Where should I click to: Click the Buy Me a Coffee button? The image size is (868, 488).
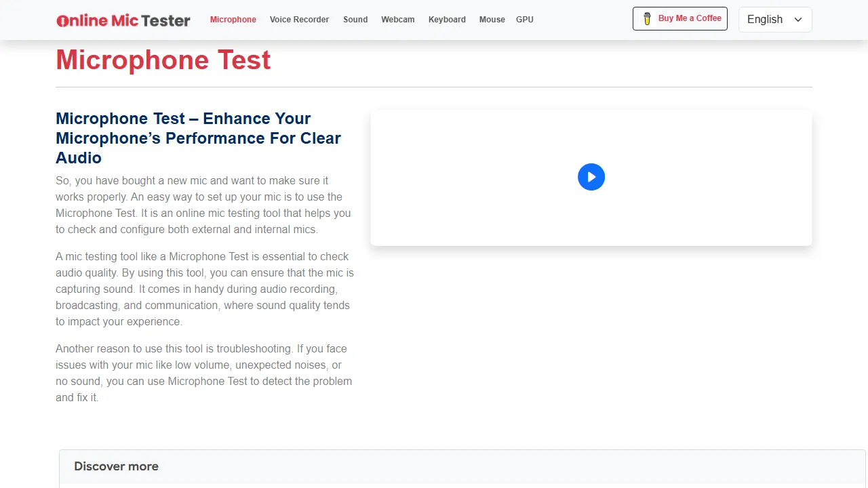(x=679, y=19)
